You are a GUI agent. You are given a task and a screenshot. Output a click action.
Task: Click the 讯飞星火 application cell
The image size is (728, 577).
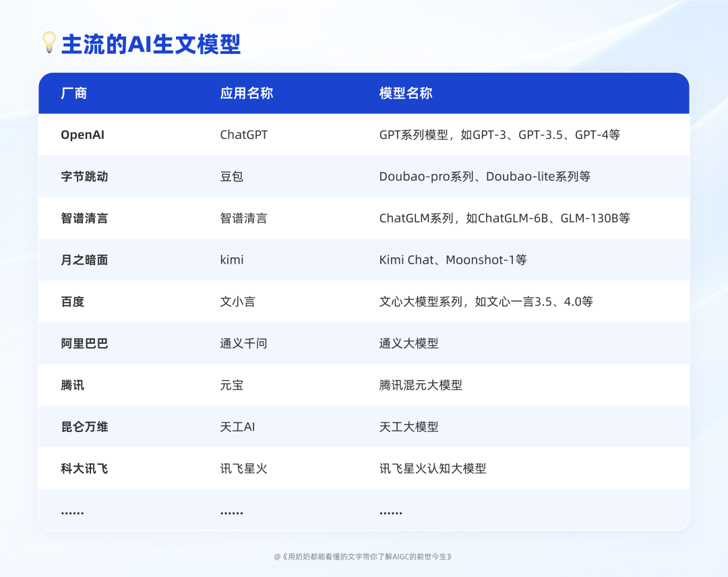(244, 469)
